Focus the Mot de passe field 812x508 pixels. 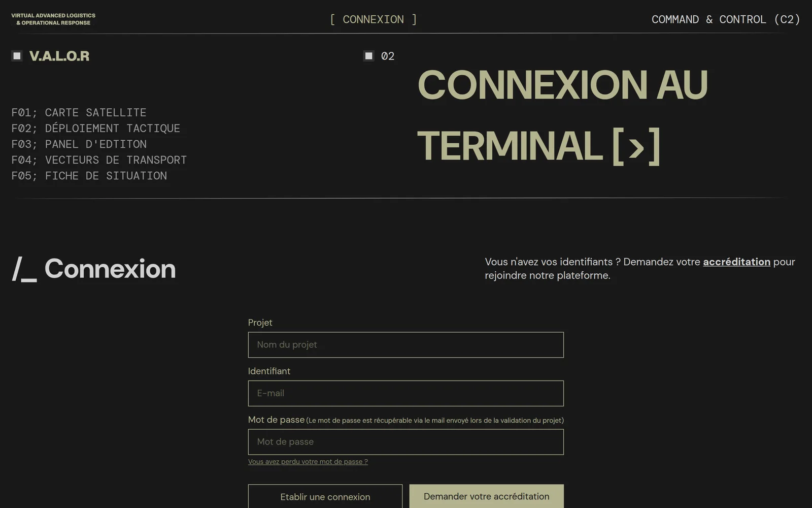(405, 442)
